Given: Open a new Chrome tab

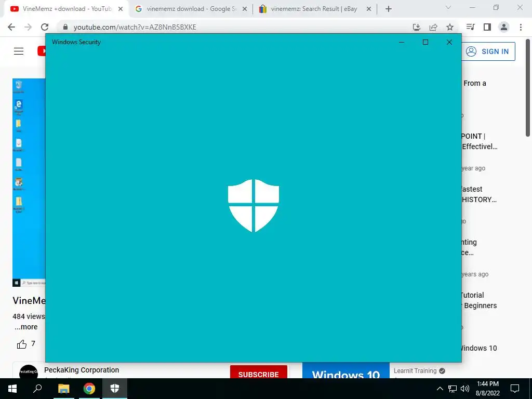Looking at the screenshot, I should pyautogui.click(x=389, y=9).
